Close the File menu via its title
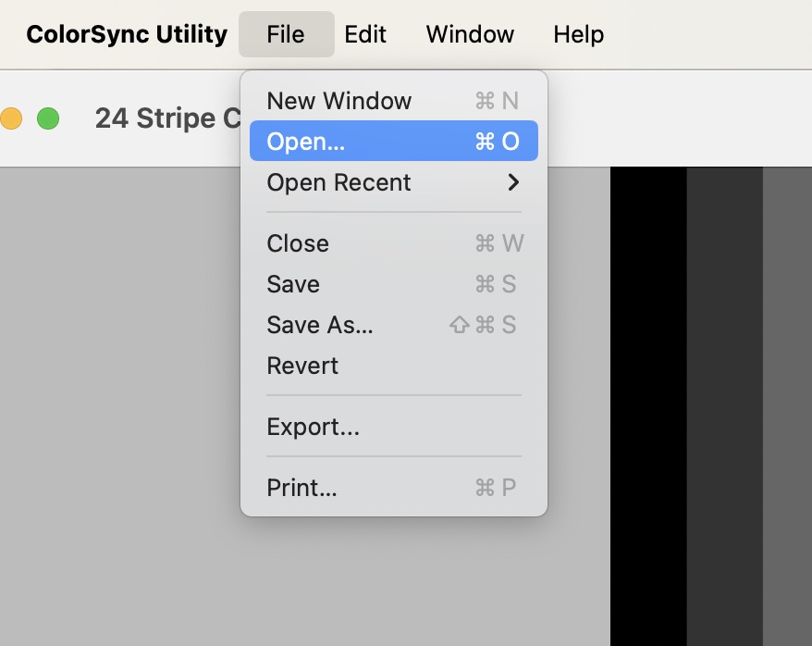 286,34
